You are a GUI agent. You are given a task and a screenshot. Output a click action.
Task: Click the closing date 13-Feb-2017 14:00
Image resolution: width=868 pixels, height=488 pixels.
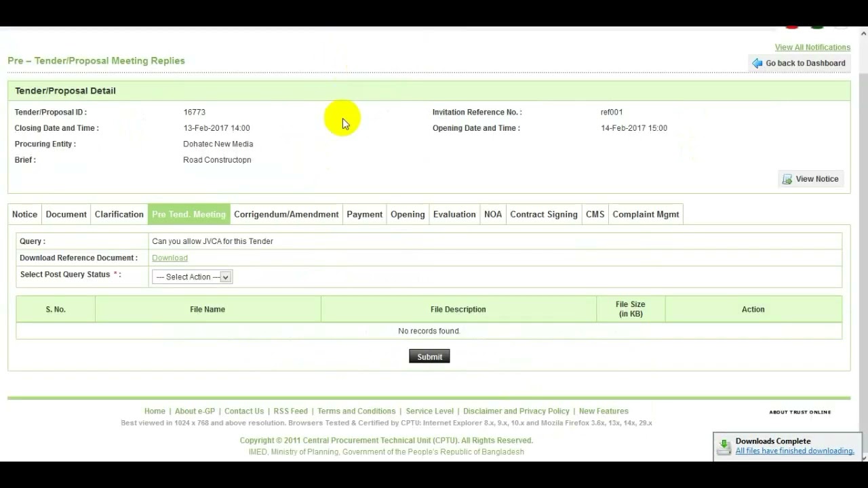coord(216,128)
